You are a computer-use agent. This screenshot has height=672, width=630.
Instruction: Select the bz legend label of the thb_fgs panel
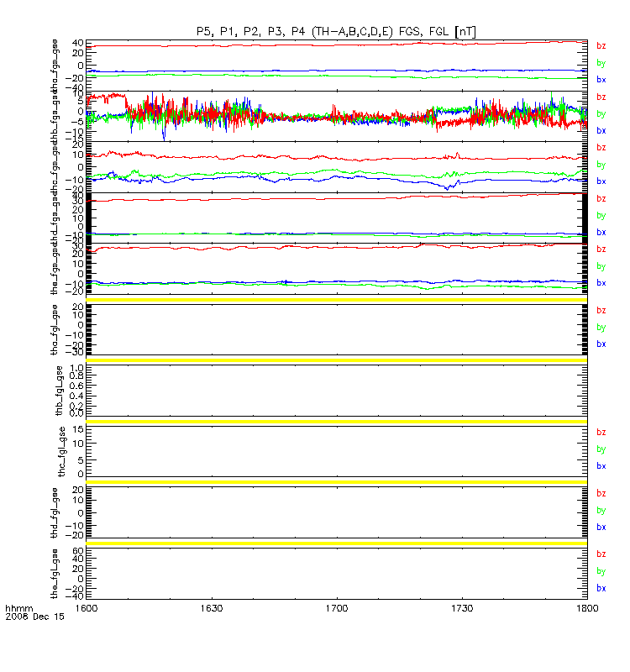(x=601, y=97)
